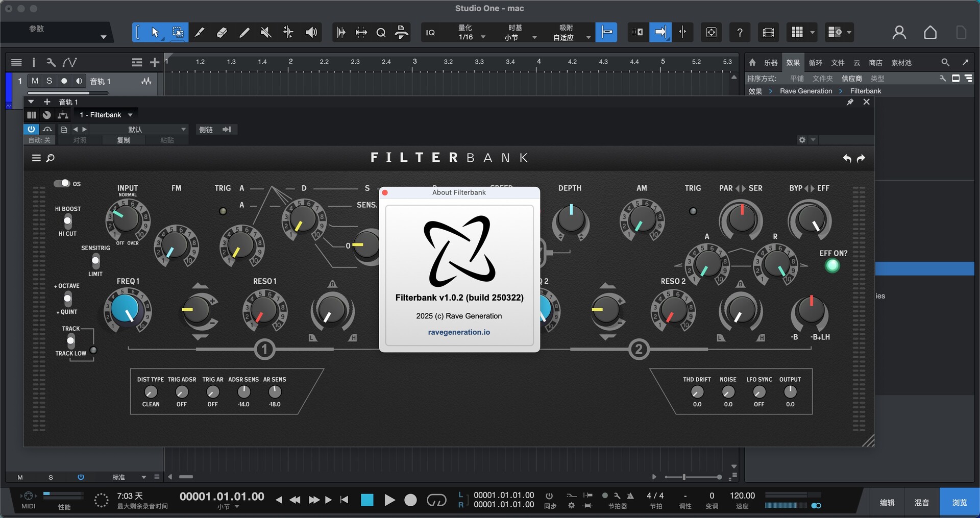Open the 默认 preset dropdown
The image size is (980, 518).
(x=139, y=130)
